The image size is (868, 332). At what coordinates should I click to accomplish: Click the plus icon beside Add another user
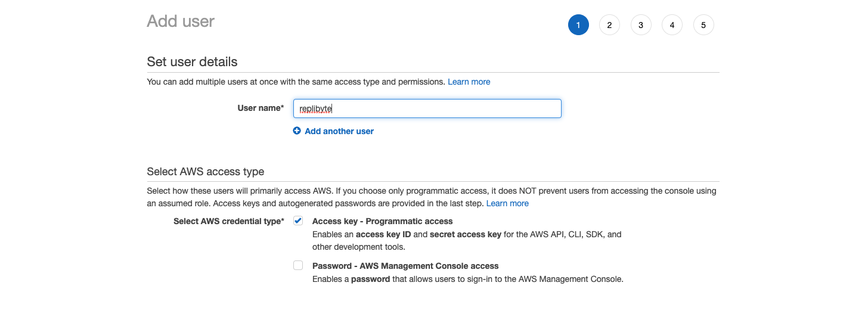[297, 131]
